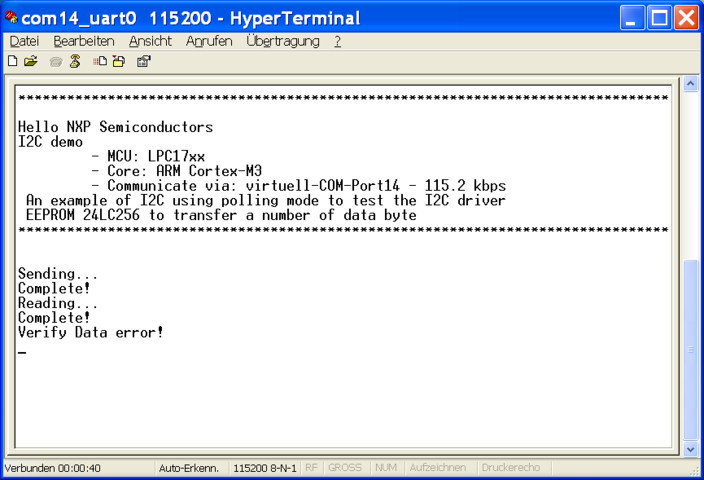Close the HyperTerminal window
This screenshot has height=480, width=704.
click(x=686, y=18)
